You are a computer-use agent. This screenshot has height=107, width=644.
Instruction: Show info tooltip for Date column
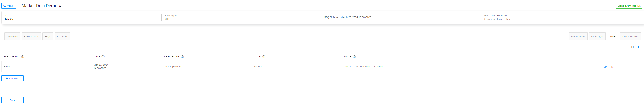click(x=103, y=57)
